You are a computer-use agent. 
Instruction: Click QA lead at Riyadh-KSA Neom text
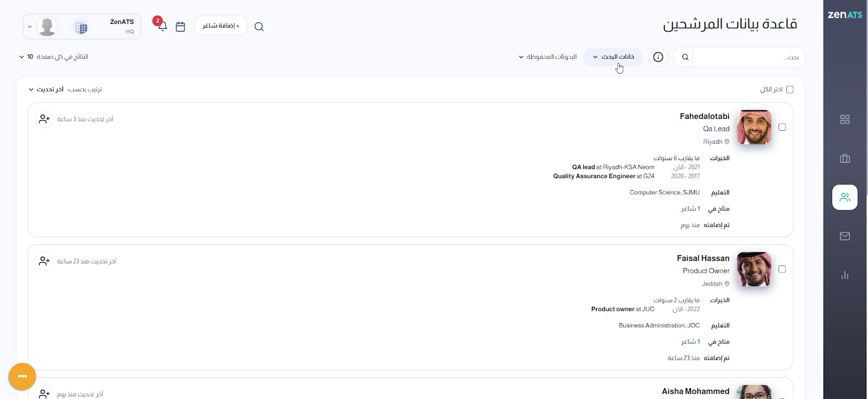pyautogui.click(x=613, y=167)
